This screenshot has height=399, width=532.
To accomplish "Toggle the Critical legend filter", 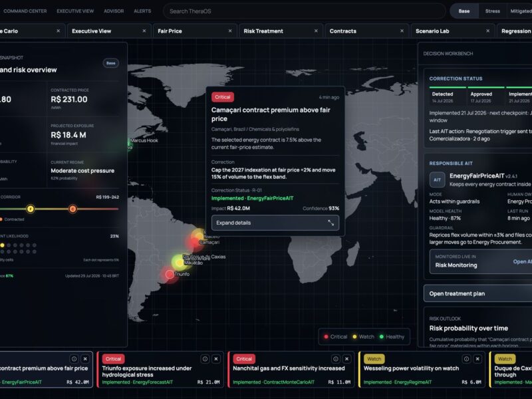I will click(x=336, y=336).
